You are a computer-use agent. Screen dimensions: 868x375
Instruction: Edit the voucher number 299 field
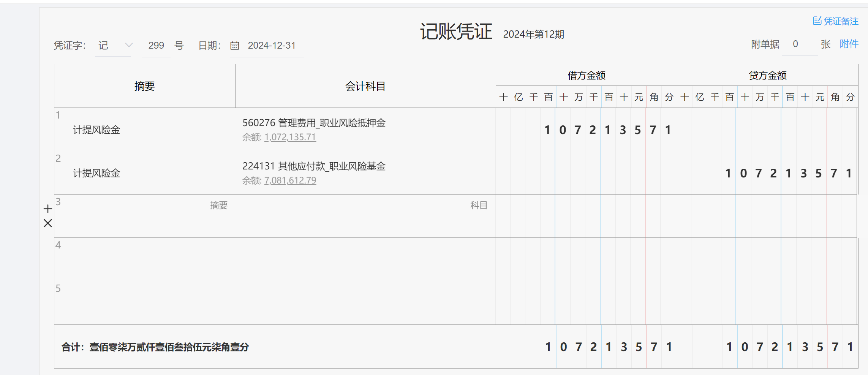[156, 46]
